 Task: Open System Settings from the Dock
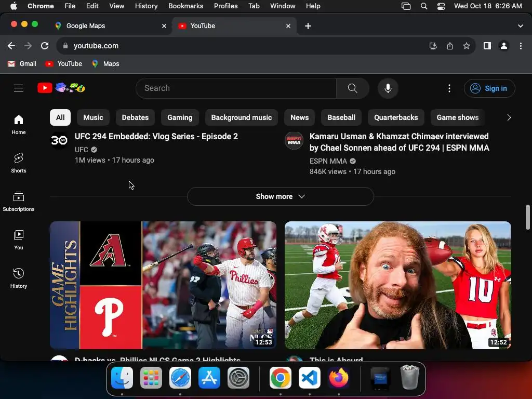[x=238, y=378]
